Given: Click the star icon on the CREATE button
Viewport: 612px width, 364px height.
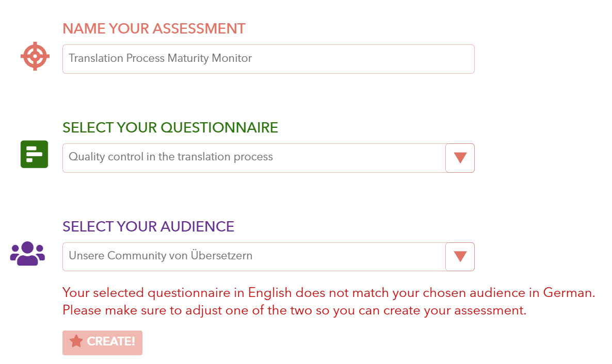Looking at the screenshot, I should click(x=76, y=341).
